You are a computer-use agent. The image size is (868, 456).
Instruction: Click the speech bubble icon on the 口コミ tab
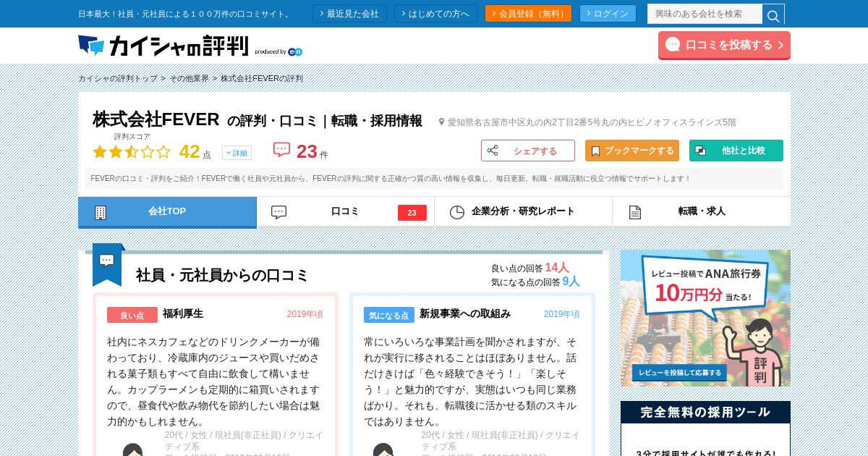point(278,212)
